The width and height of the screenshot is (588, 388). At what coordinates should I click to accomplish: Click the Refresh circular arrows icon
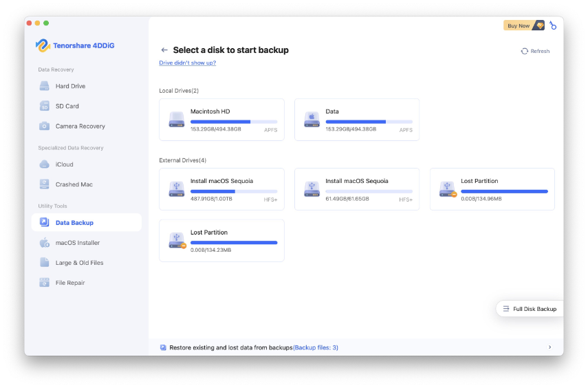pyautogui.click(x=524, y=52)
